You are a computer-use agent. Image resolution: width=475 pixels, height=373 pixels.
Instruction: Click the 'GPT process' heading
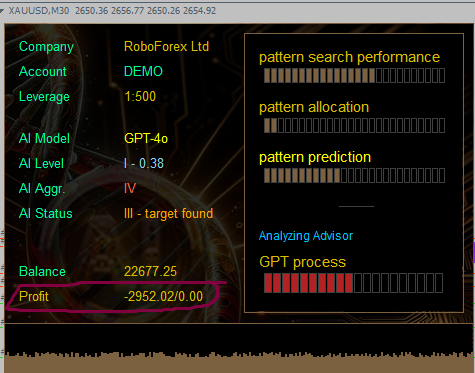pos(302,262)
